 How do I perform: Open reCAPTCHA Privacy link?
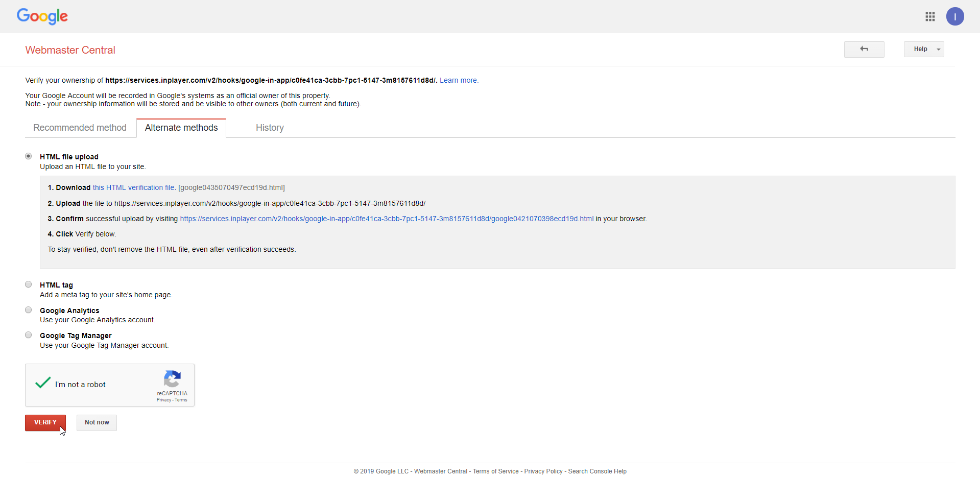tap(163, 400)
